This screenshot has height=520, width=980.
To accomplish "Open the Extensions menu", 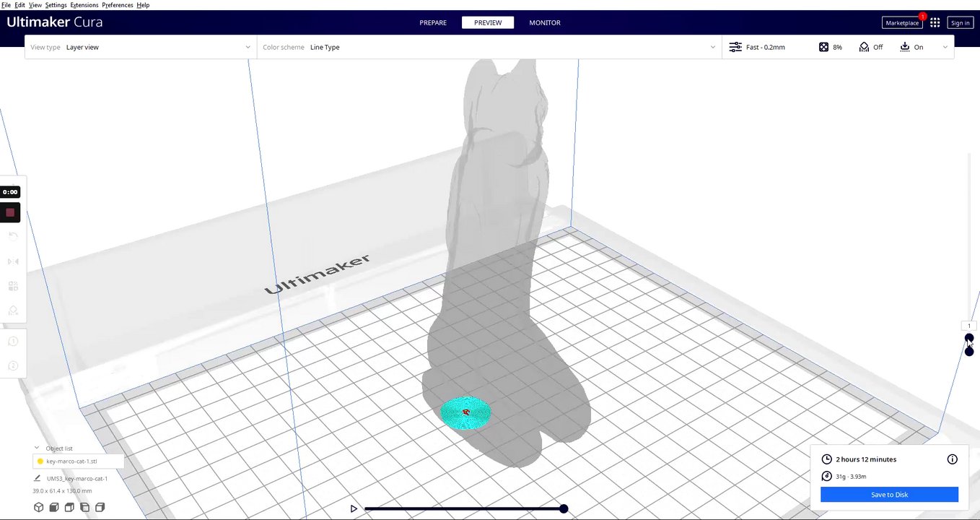I will (x=84, y=5).
